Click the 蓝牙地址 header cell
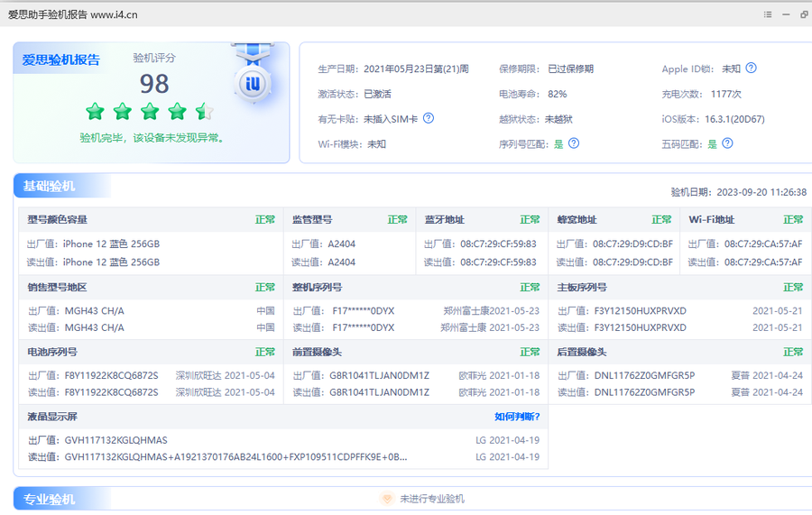Screen dimensions: 812x515 point(482,219)
